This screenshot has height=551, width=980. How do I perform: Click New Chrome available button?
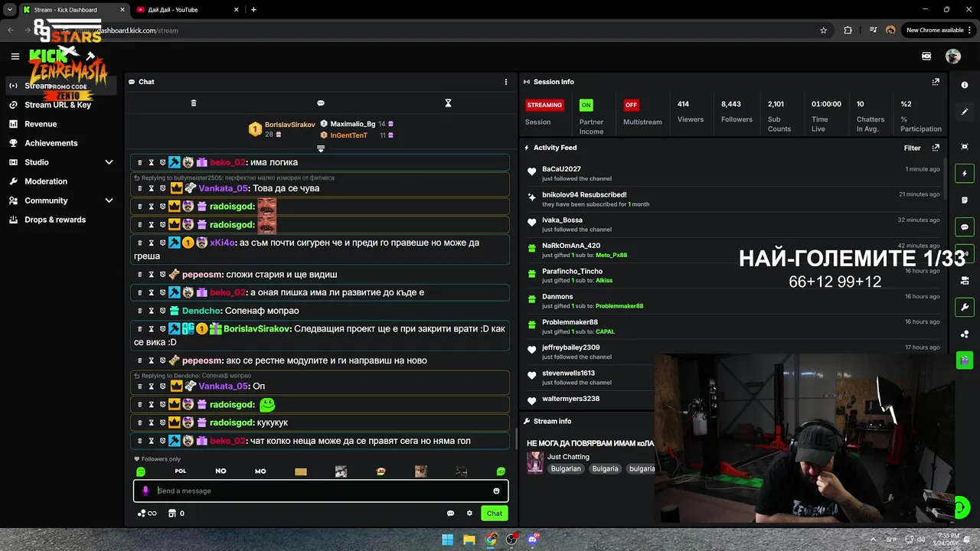pyautogui.click(x=939, y=30)
